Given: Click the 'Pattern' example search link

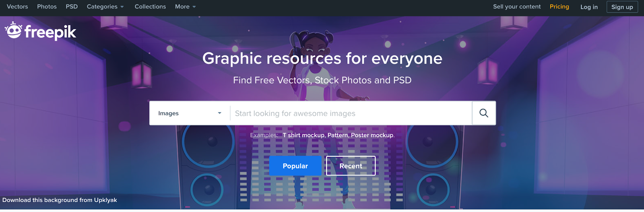Looking at the screenshot, I should coord(338,135).
